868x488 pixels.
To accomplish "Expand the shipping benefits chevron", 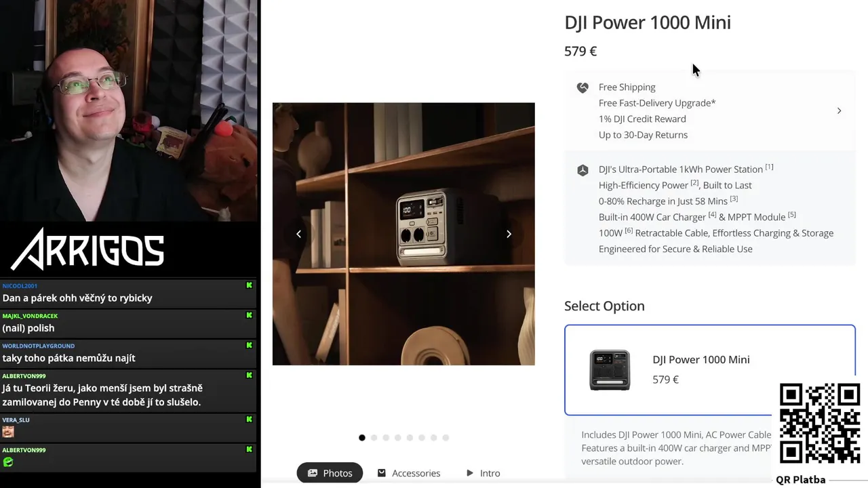I will click(x=839, y=110).
